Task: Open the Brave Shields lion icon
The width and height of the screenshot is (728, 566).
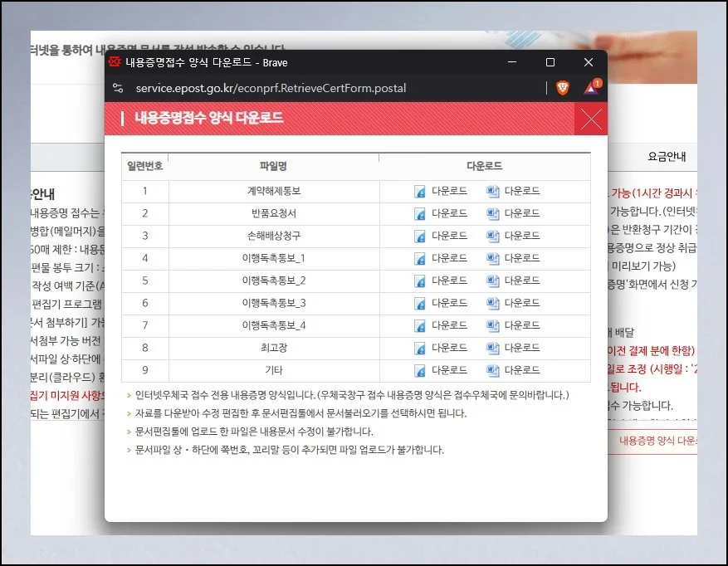Action: (563, 88)
